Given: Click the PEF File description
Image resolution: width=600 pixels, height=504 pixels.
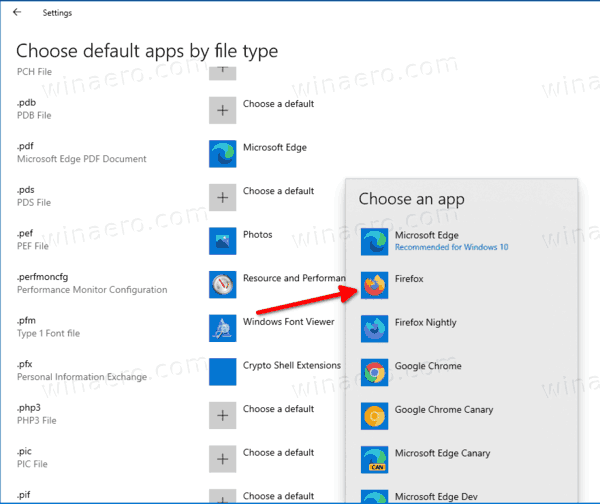Looking at the screenshot, I should pyautogui.click(x=33, y=246).
